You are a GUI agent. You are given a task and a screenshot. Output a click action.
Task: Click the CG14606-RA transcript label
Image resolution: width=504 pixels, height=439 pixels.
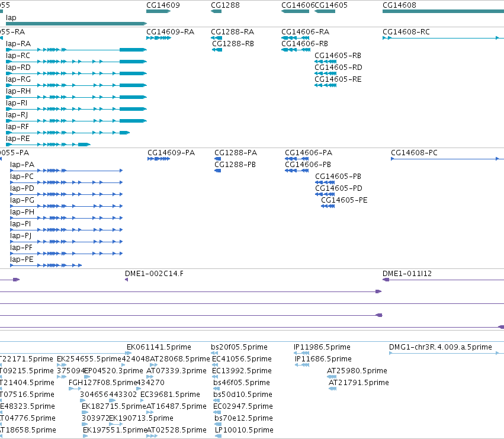306,32
